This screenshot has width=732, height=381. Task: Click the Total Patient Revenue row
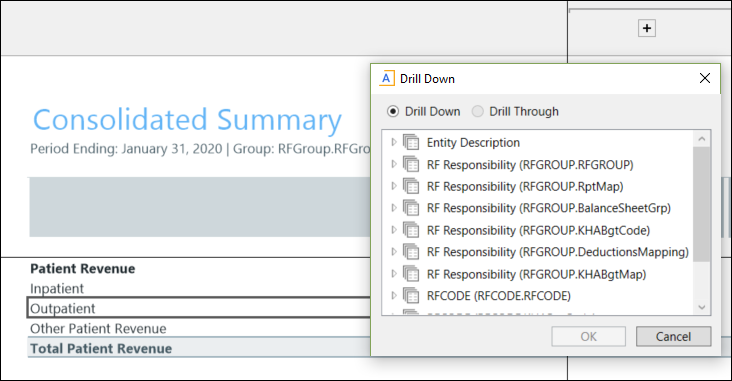(x=199, y=348)
